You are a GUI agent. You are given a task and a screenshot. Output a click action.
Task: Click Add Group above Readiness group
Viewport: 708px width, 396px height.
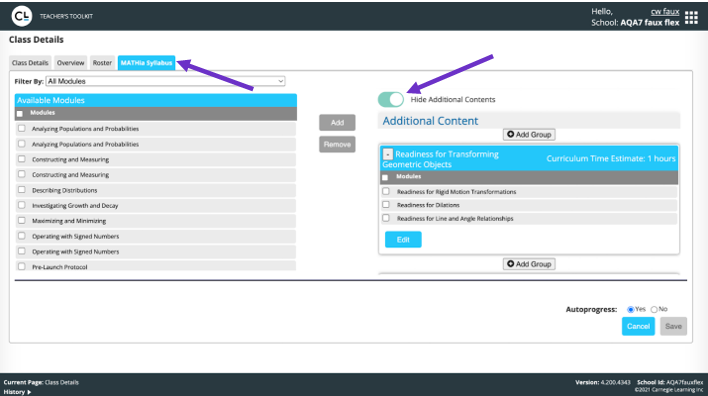click(529, 135)
